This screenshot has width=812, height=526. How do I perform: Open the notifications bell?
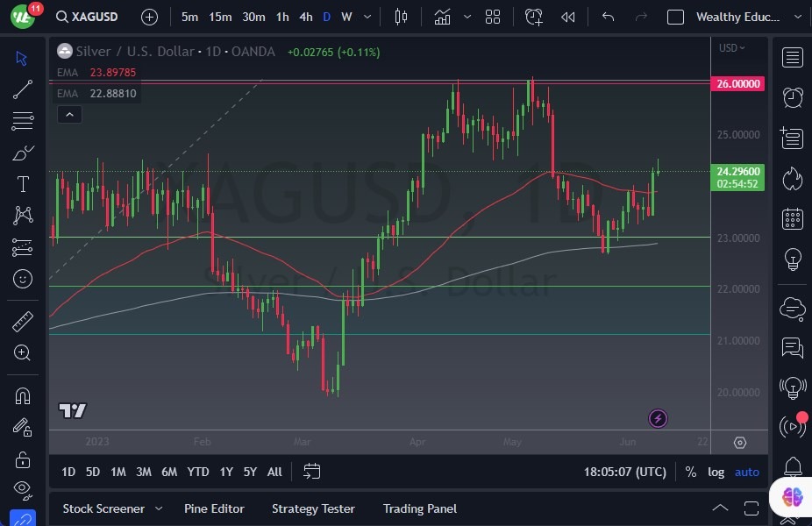coord(793,466)
